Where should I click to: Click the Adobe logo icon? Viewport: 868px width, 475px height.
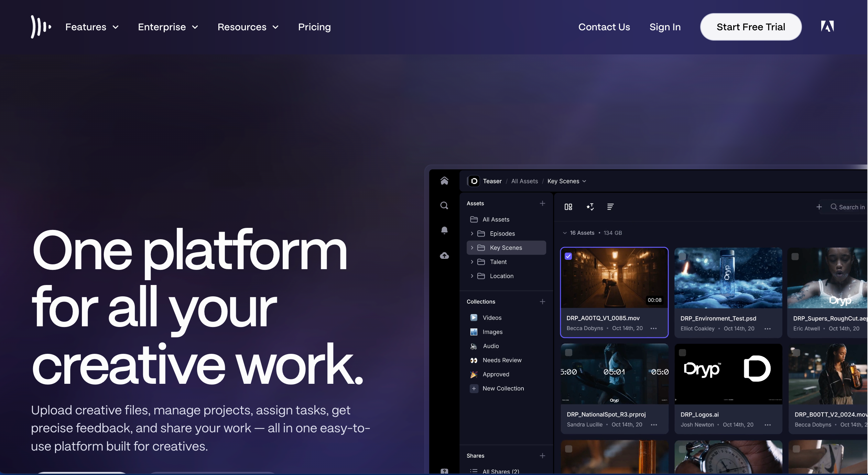tap(827, 27)
